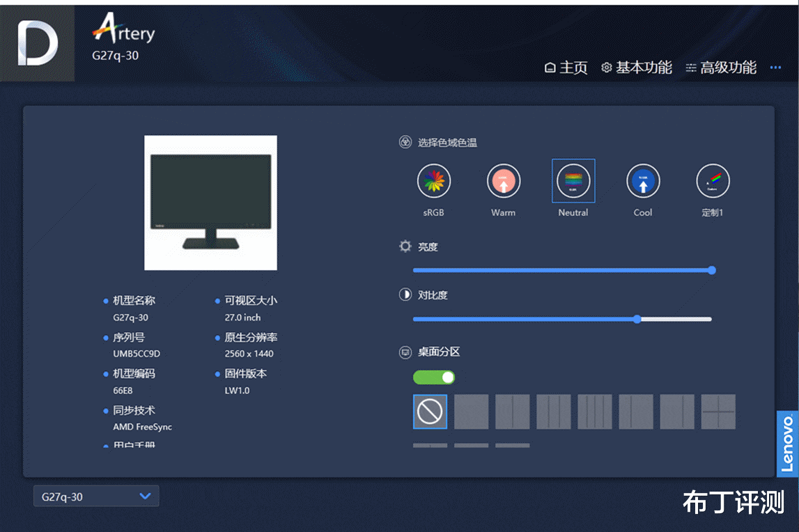The image size is (799, 532).
Task: Open the 主页 home tab
Action: [566, 68]
